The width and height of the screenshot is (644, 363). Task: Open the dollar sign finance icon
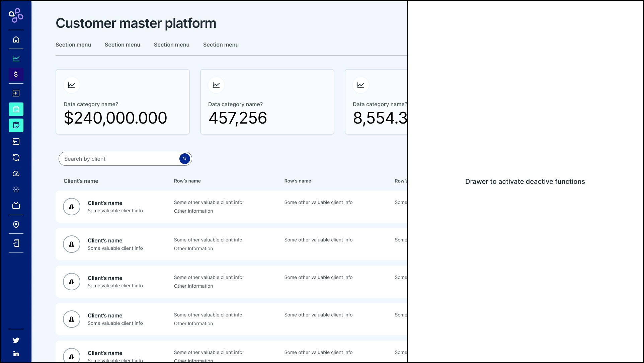coord(16,74)
